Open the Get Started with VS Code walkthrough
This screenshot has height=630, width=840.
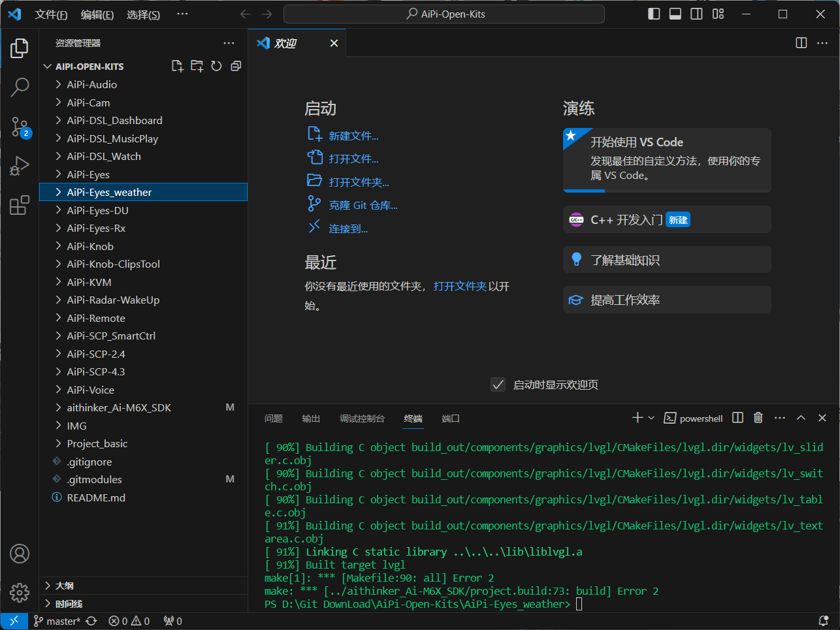(x=667, y=160)
